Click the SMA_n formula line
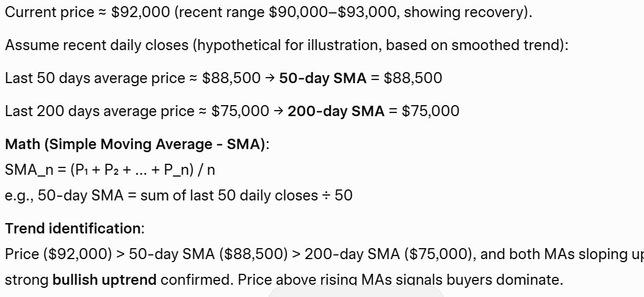This screenshot has height=297, width=644. [x=110, y=169]
